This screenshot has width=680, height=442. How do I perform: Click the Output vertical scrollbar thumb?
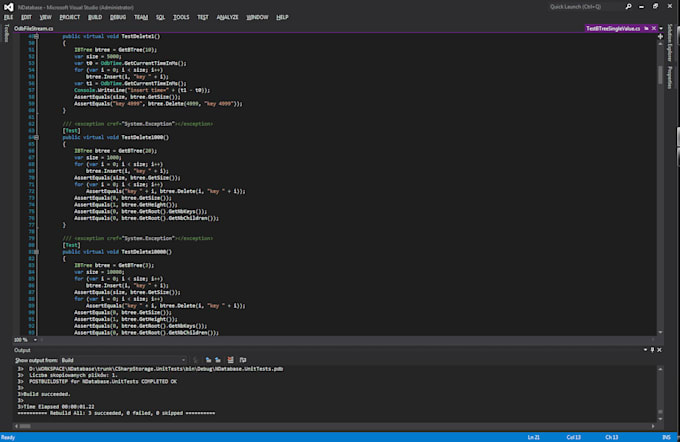660,412
